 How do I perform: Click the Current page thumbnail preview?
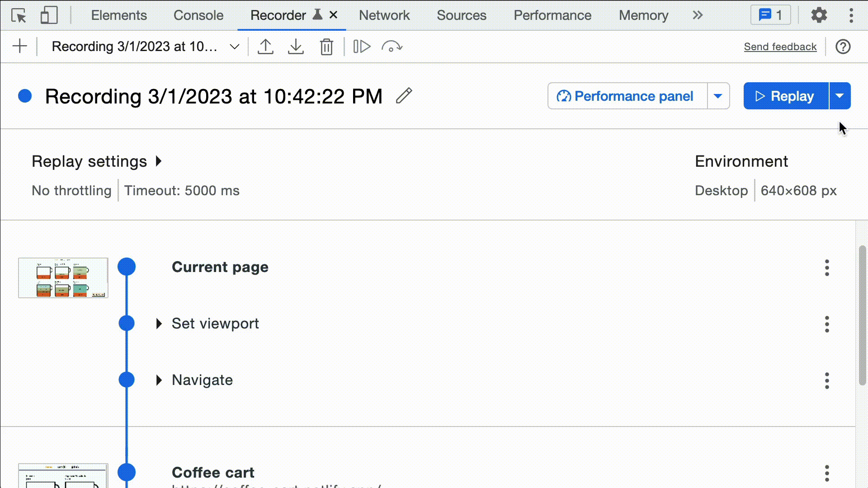coord(62,278)
